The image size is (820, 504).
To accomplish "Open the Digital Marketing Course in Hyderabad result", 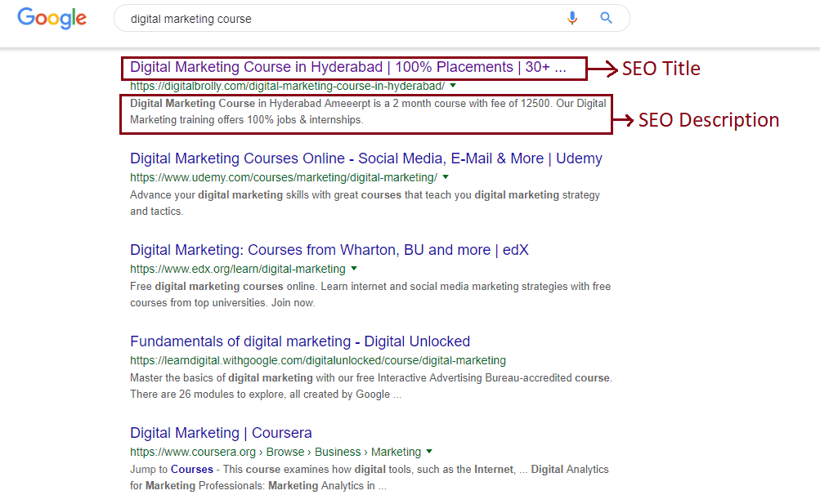I will [x=347, y=67].
